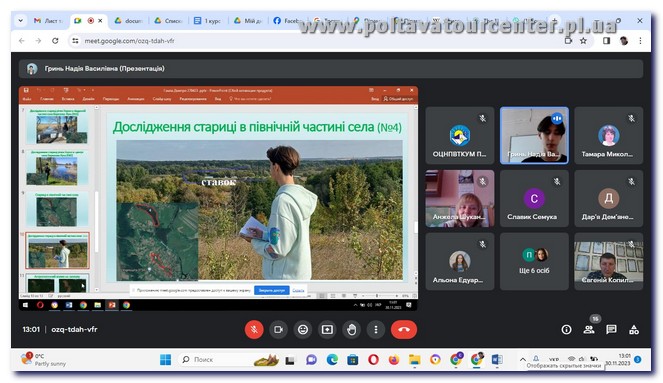Open Opera browser from taskbar
Image resolution: width=663 pixels, height=383 pixels.
pyautogui.click(x=373, y=359)
